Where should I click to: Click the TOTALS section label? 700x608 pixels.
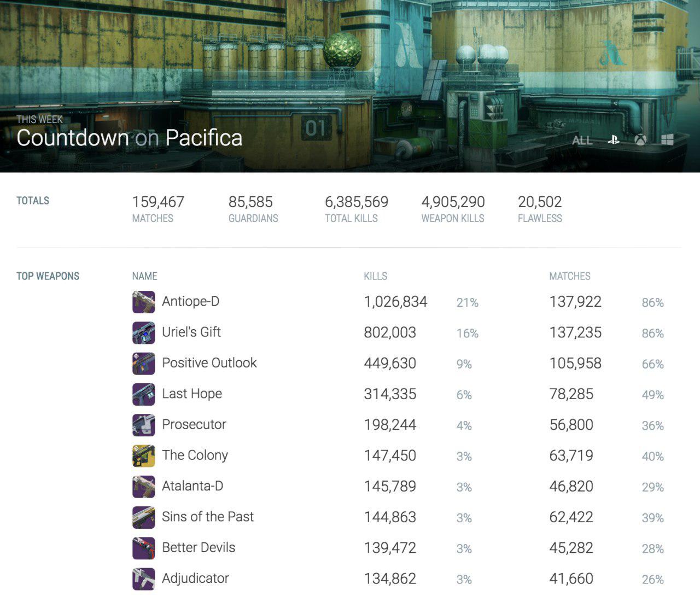(33, 201)
